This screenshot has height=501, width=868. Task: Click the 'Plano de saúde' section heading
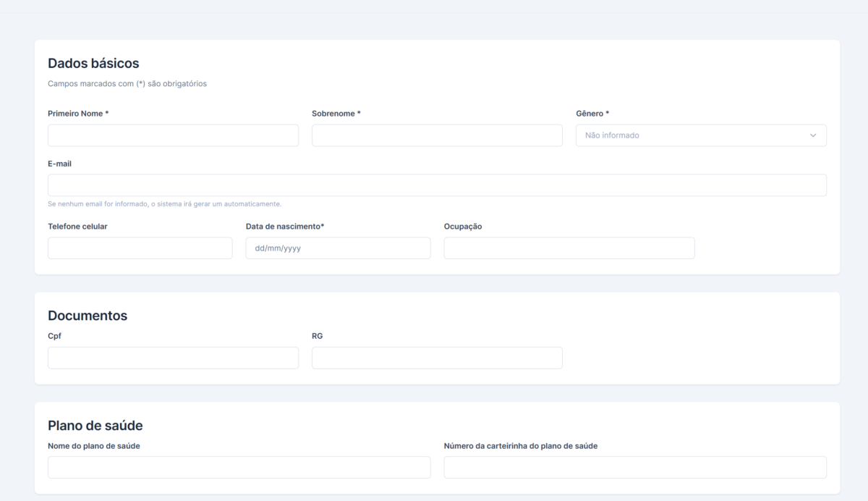pyautogui.click(x=95, y=426)
